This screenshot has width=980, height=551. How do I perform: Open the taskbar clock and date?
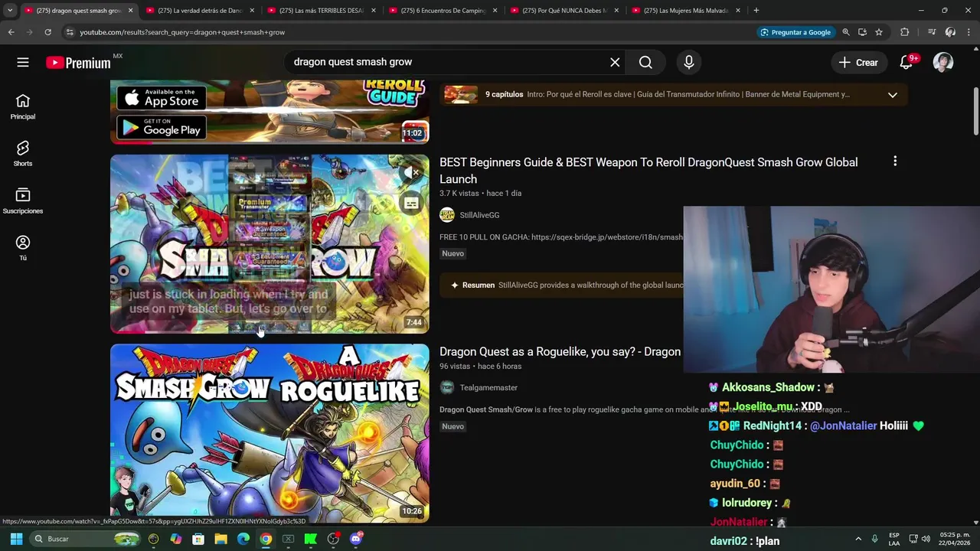(x=954, y=539)
